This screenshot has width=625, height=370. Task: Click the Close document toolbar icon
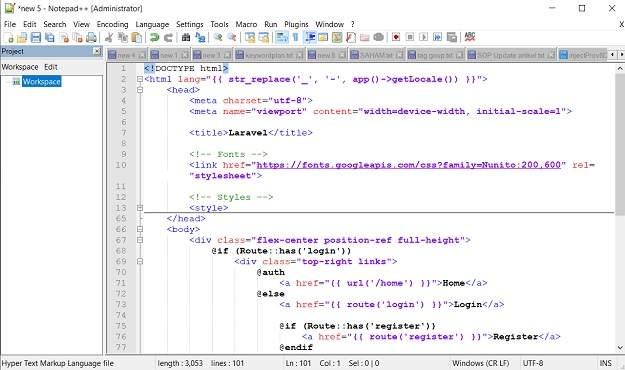coord(64,38)
